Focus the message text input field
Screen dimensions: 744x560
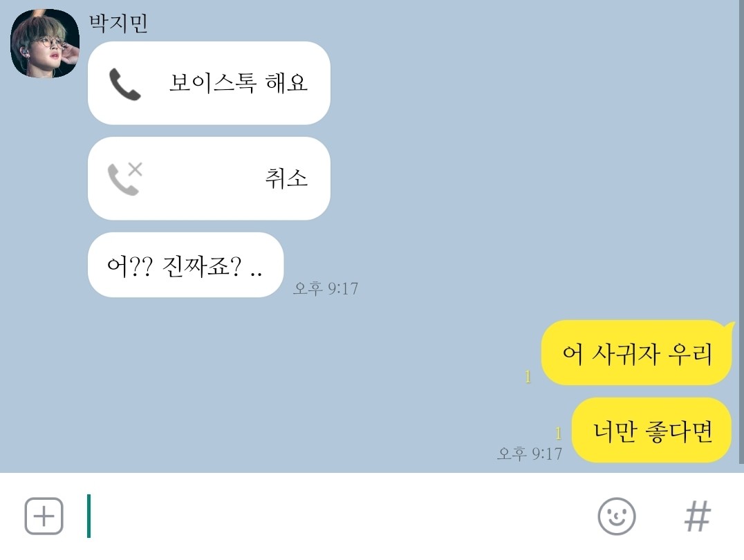332,516
